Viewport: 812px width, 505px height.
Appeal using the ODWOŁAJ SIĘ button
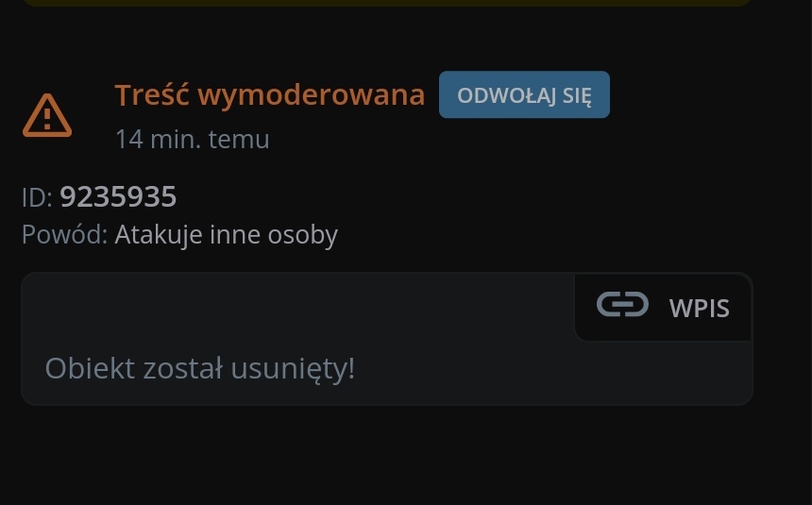(524, 94)
